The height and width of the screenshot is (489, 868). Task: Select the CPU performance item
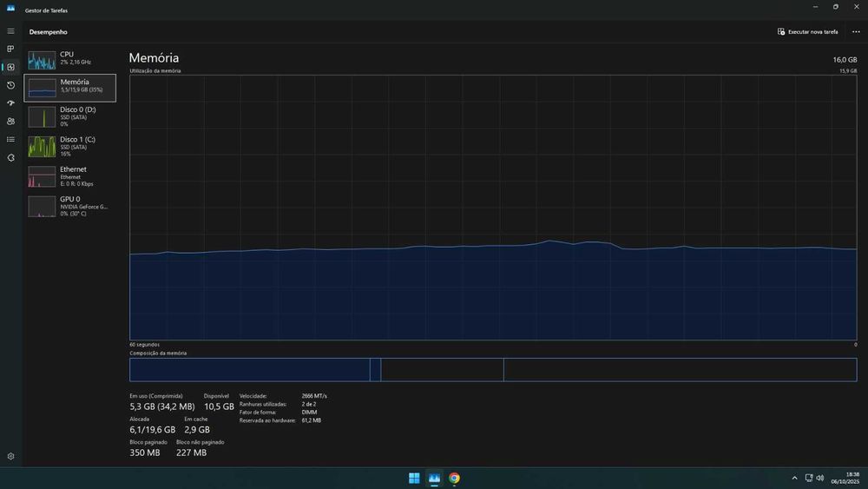tap(69, 58)
